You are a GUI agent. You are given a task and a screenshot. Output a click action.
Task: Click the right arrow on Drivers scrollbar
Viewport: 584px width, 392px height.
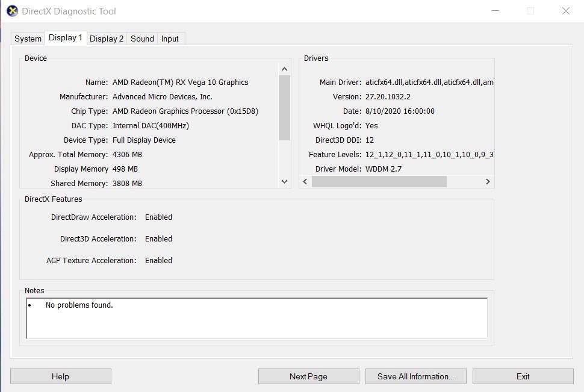tap(488, 181)
